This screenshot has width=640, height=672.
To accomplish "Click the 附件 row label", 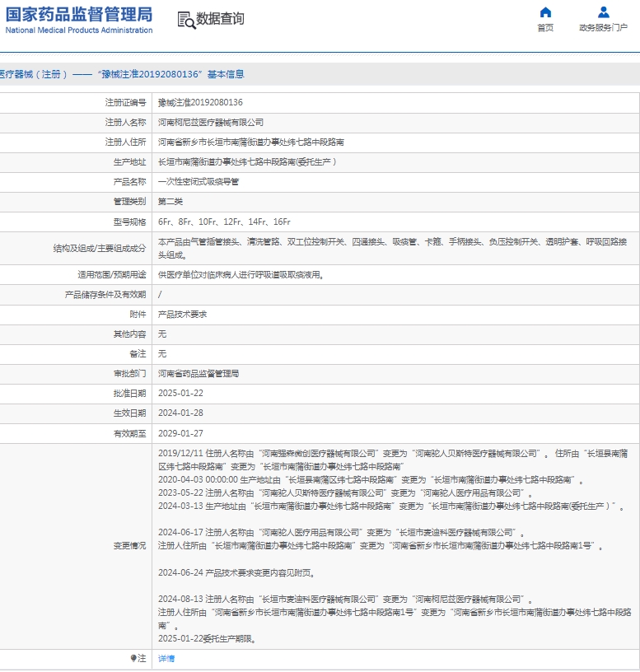I will click(138, 314).
